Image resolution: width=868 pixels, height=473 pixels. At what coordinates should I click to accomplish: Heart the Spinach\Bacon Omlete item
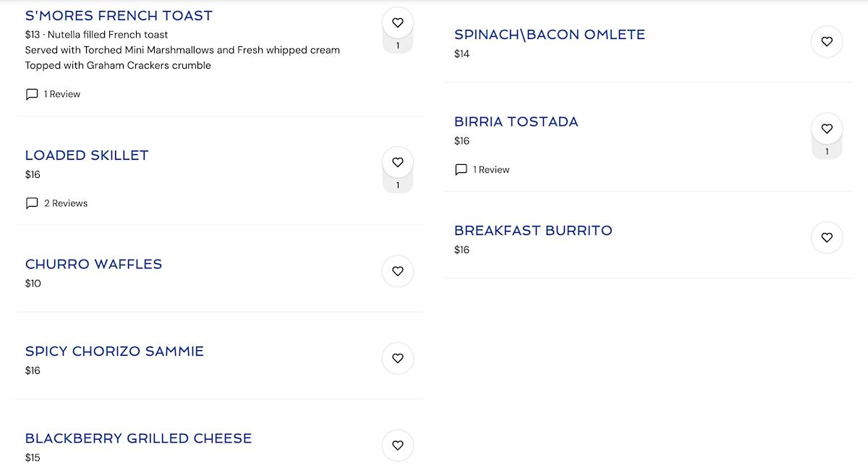(x=827, y=42)
